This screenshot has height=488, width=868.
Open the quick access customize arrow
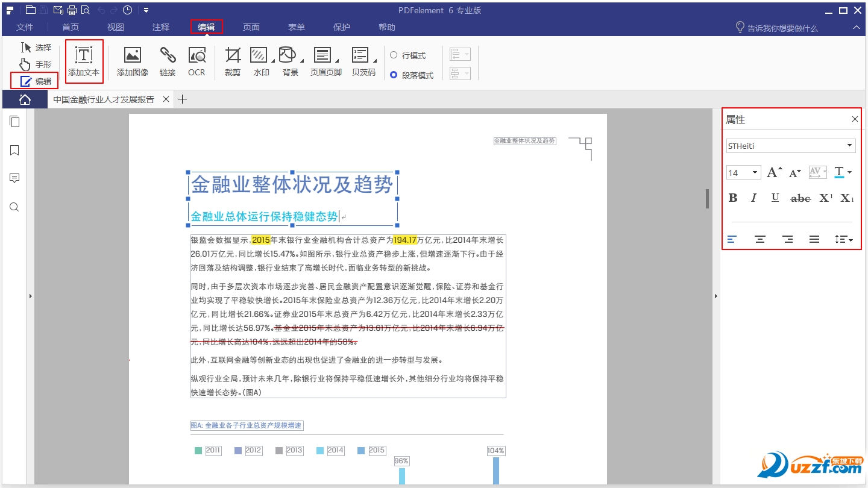click(146, 10)
